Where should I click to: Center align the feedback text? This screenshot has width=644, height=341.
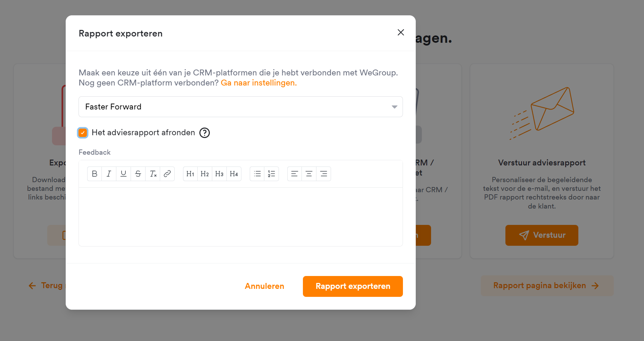(x=309, y=174)
